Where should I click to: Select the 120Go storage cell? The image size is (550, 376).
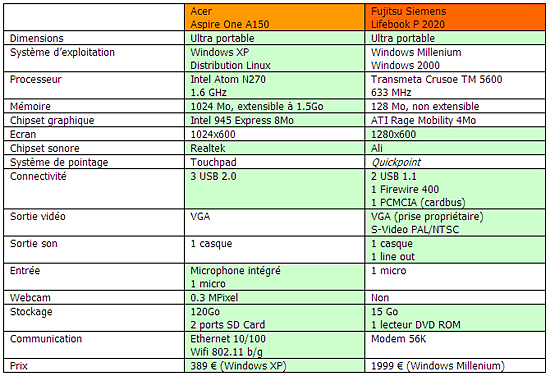click(x=274, y=318)
